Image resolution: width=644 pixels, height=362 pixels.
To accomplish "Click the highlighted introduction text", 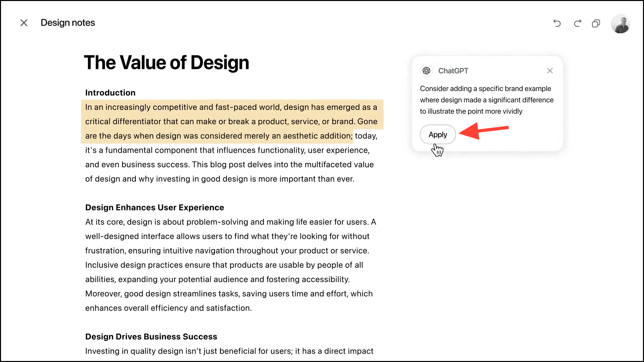I will pos(231,121).
